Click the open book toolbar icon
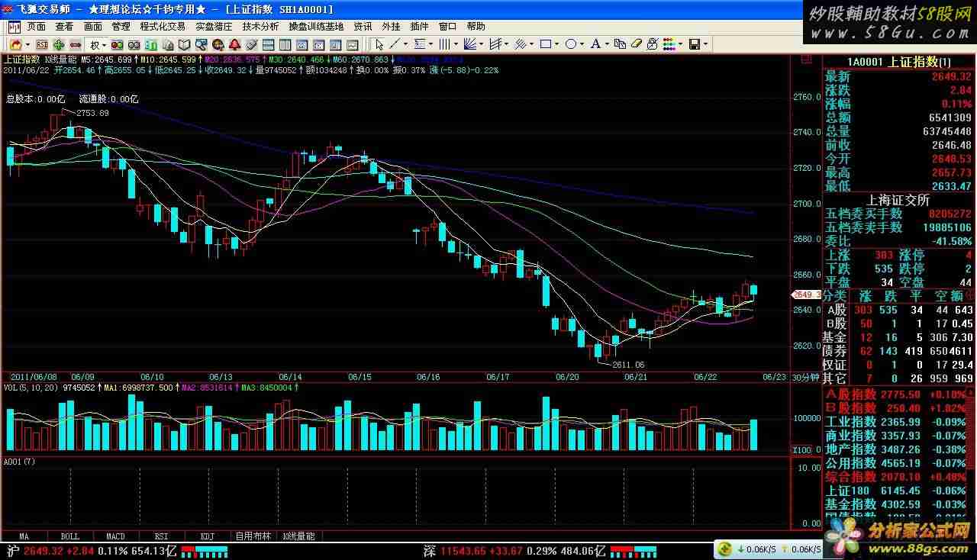Screen dimensions: 977x560 point(184,44)
